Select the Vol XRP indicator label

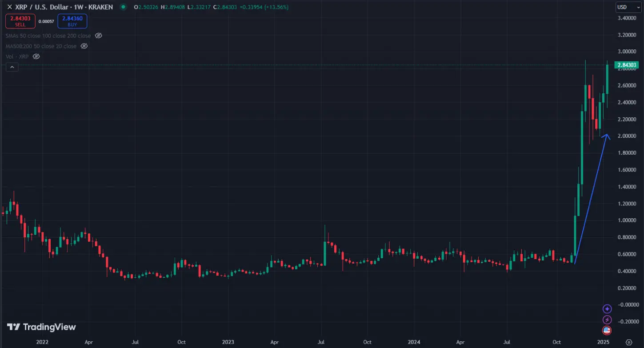[18, 56]
